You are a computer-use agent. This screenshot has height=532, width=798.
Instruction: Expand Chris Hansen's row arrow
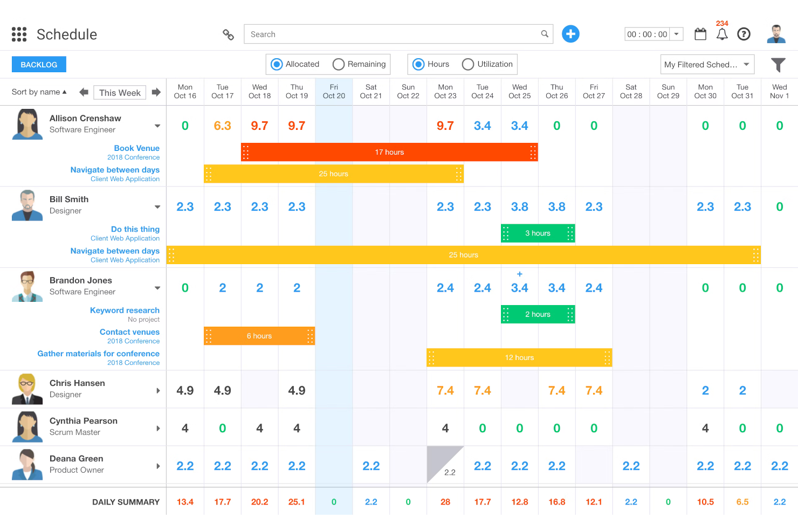tap(157, 389)
